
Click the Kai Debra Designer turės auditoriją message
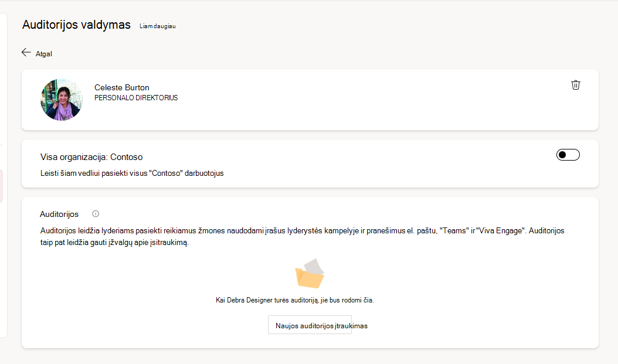[295, 300]
